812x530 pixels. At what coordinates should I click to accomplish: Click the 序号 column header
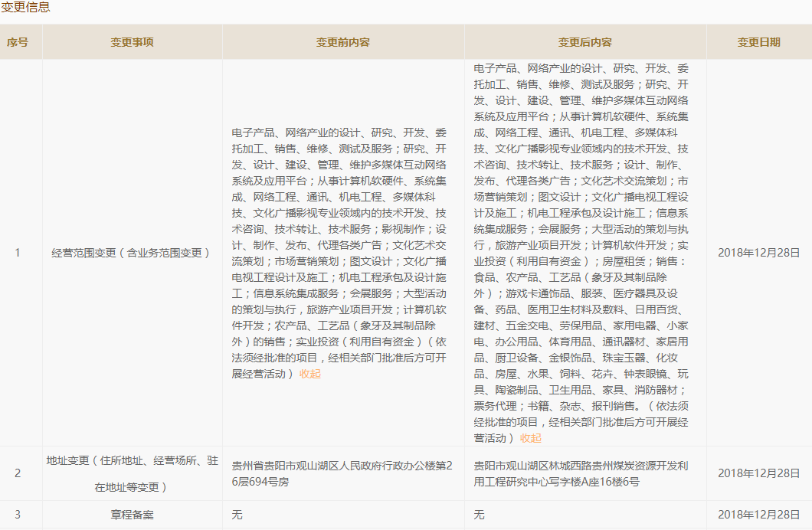17,42
